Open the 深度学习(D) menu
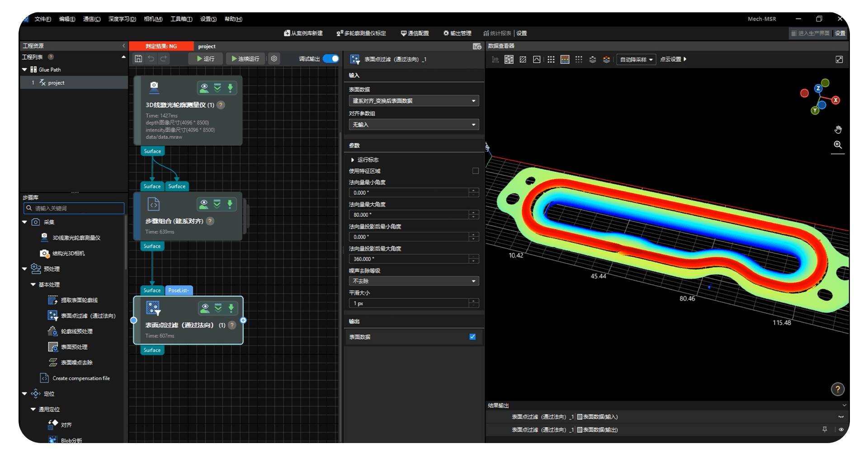Image resolution: width=868 pixels, height=453 pixels. (x=122, y=19)
